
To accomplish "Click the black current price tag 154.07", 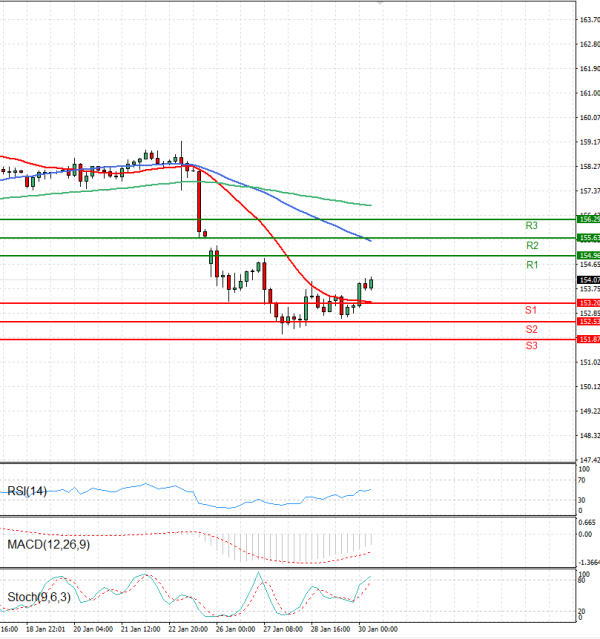I will [588, 280].
